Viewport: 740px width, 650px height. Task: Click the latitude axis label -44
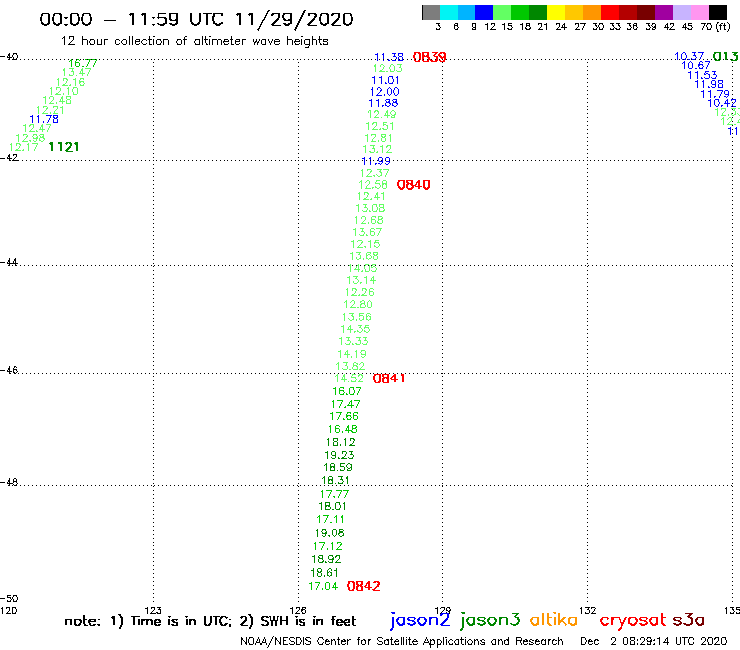(x=9, y=262)
